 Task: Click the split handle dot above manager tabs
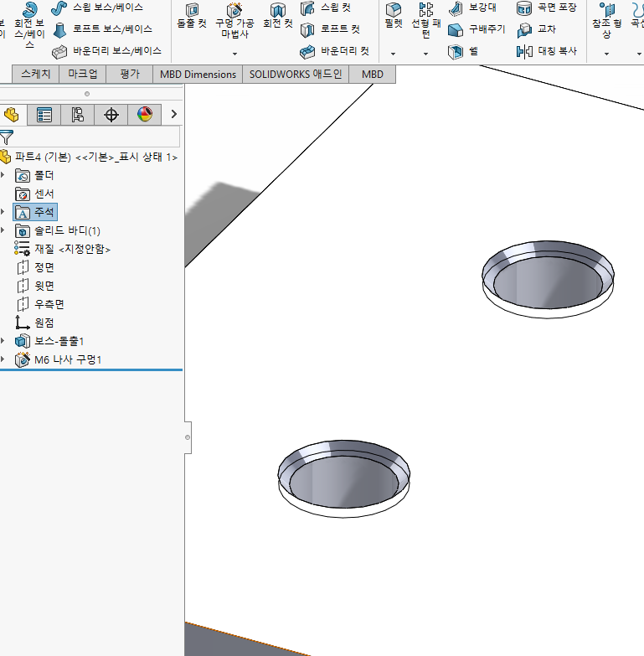pos(87,94)
